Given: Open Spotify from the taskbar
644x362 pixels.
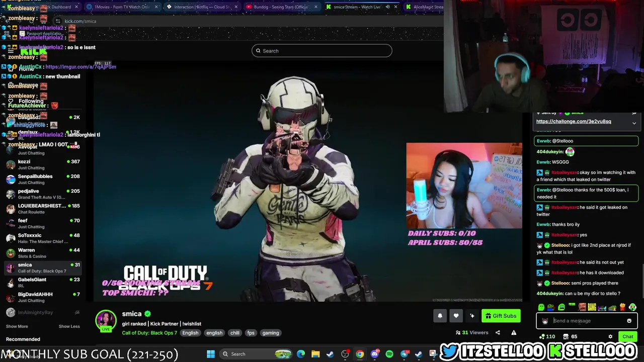Looking at the screenshot, I should tap(389, 354).
